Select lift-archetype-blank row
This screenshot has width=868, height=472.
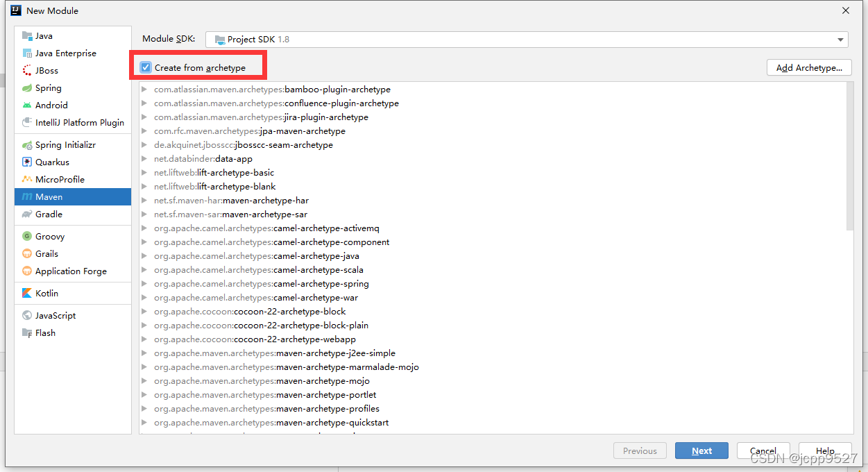[493, 187]
